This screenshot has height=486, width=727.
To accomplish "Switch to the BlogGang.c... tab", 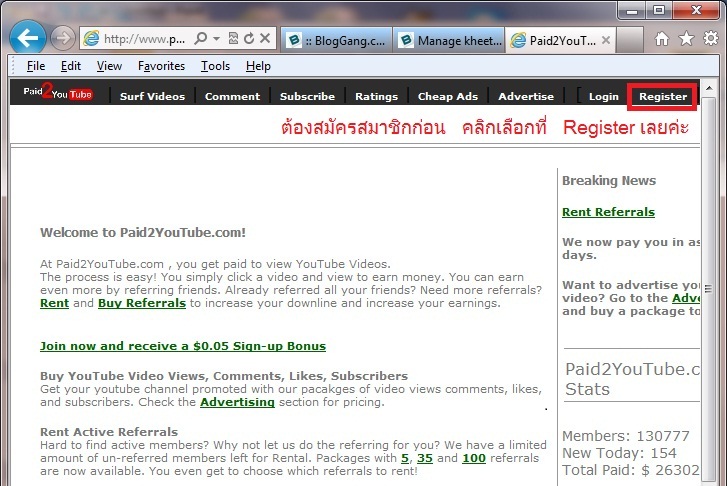I will pyautogui.click(x=337, y=40).
